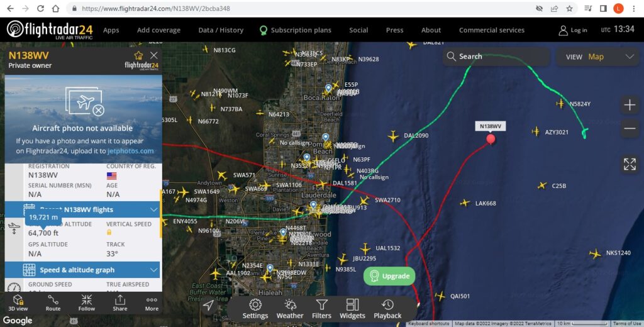Click the Keyboard shortcuts link
The height and width of the screenshot is (327, 644).
429,324
